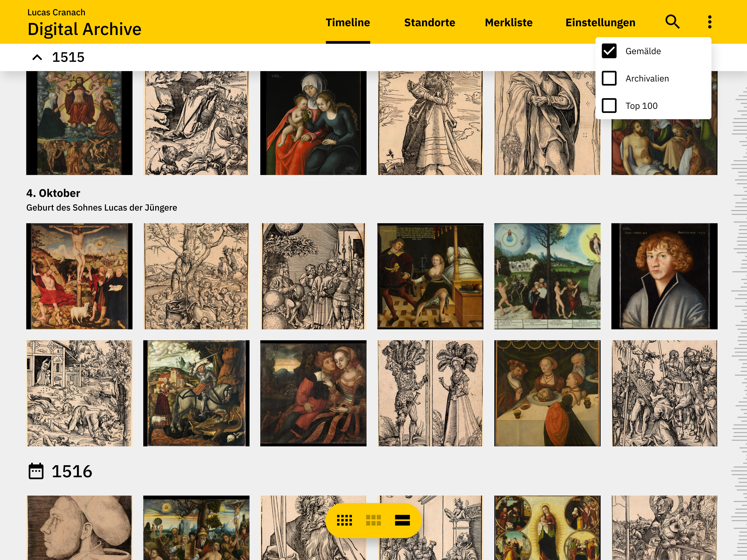Click the calendar icon beside 1516

(x=36, y=471)
